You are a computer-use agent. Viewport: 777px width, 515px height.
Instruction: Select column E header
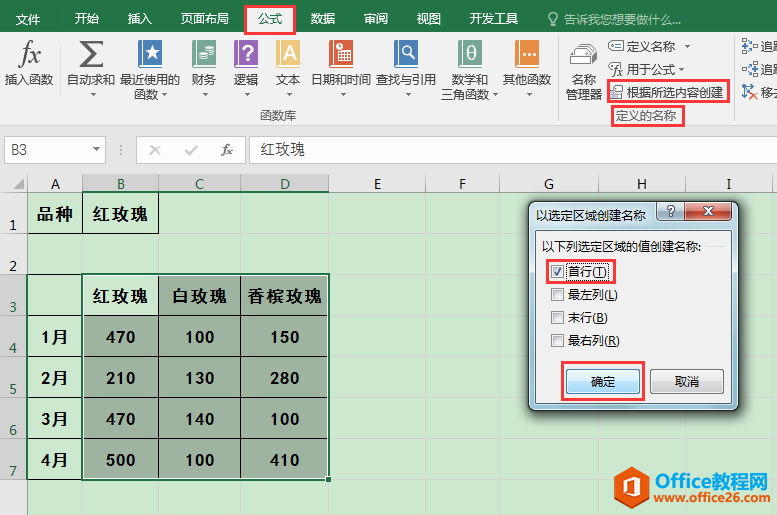click(x=377, y=184)
